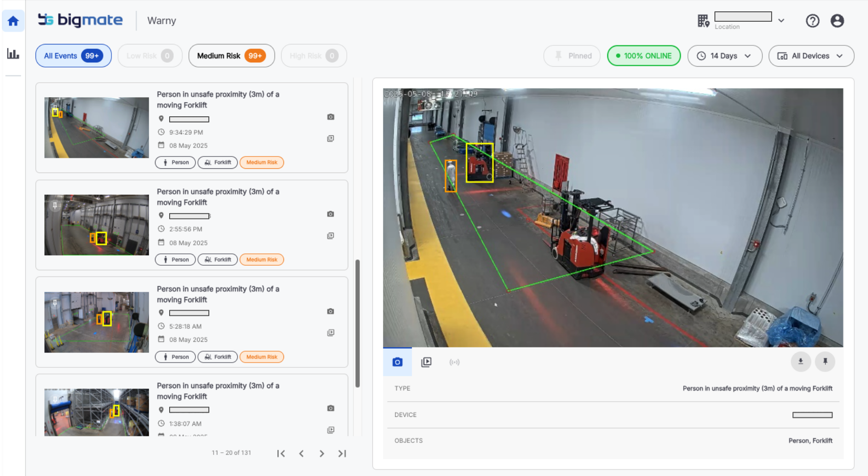The height and width of the screenshot is (476, 868).
Task: Select the All Events filter tab
Action: (73, 56)
